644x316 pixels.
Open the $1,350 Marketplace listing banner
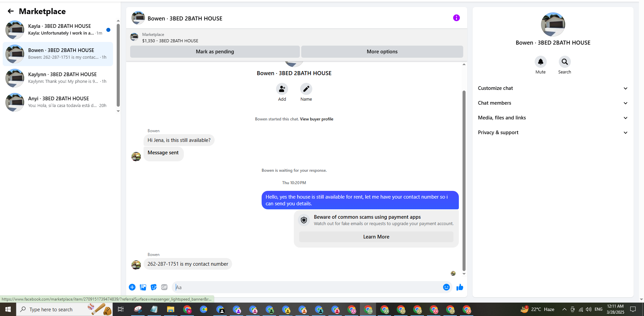pyautogui.click(x=297, y=38)
